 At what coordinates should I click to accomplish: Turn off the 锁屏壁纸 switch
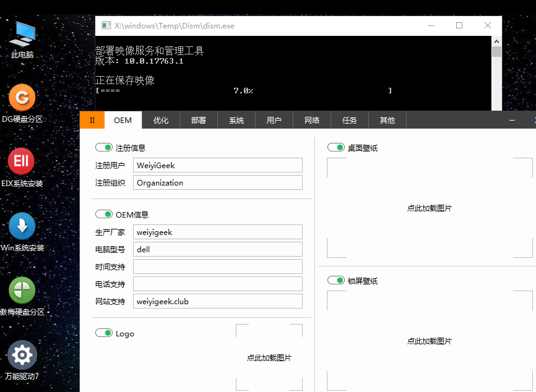pos(335,280)
